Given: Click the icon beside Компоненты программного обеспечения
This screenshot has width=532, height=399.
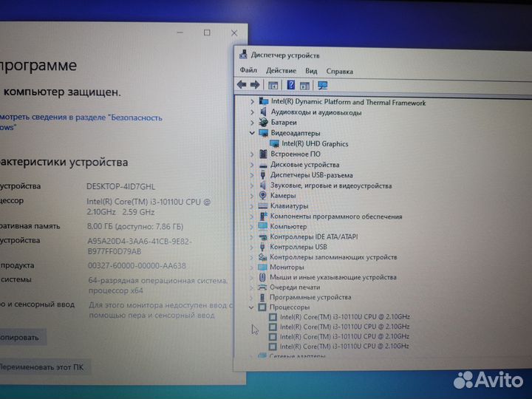Looking at the screenshot, I should [x=263, y=216].
